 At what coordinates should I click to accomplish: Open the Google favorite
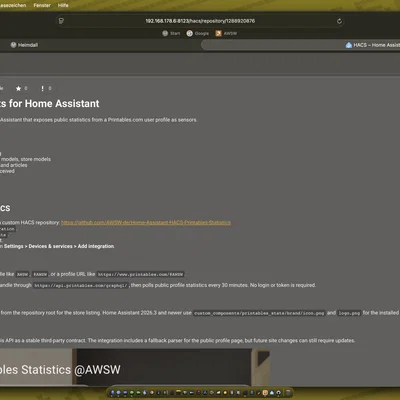tap(198, 33)
